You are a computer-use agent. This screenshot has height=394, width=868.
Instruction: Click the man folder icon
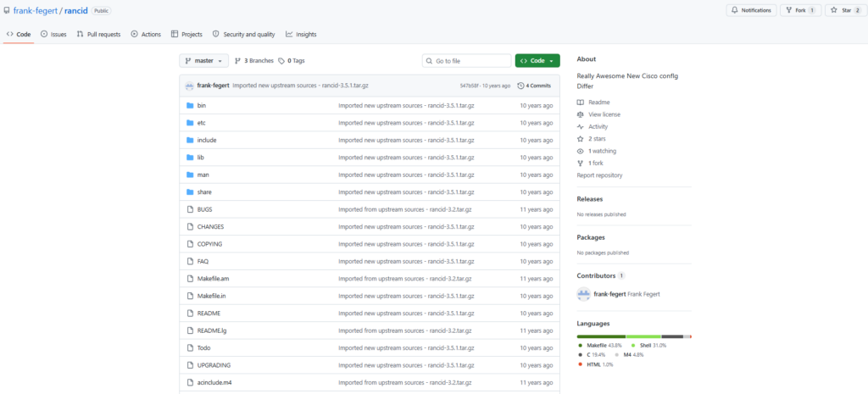click(x=190, y=175)
